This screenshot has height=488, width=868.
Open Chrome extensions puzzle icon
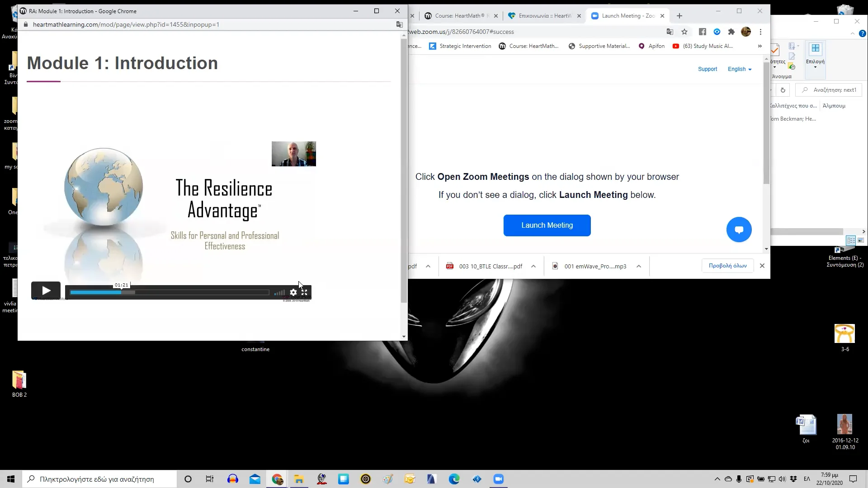click(x=731, y=32)
